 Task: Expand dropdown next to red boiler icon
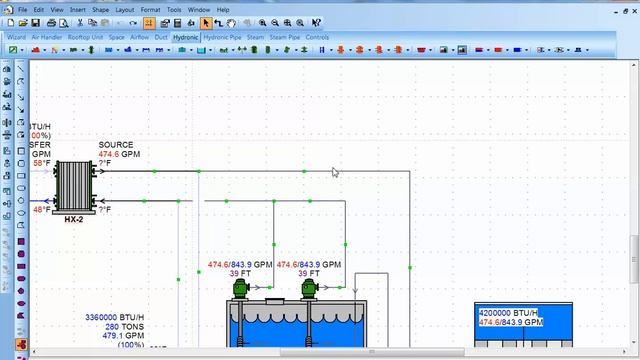pos(44,50)
